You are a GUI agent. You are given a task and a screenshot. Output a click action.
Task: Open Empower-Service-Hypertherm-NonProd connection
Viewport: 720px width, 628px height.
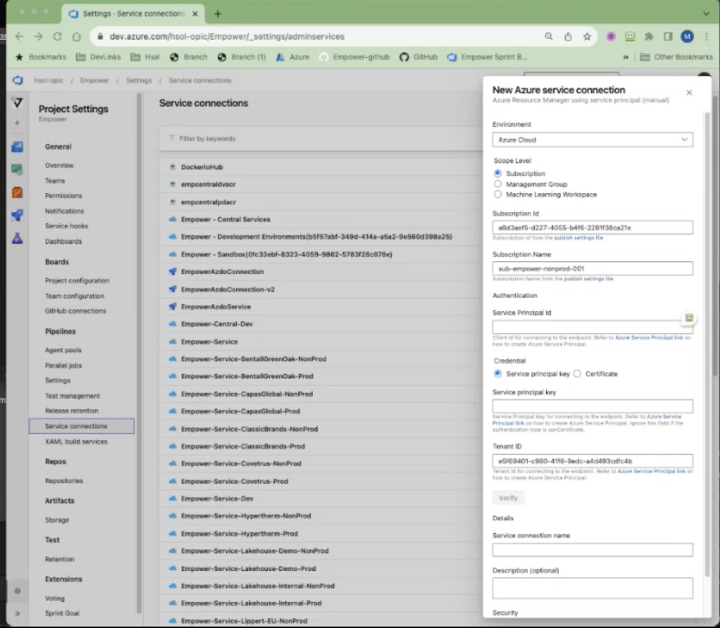click(x=246, y=516)
